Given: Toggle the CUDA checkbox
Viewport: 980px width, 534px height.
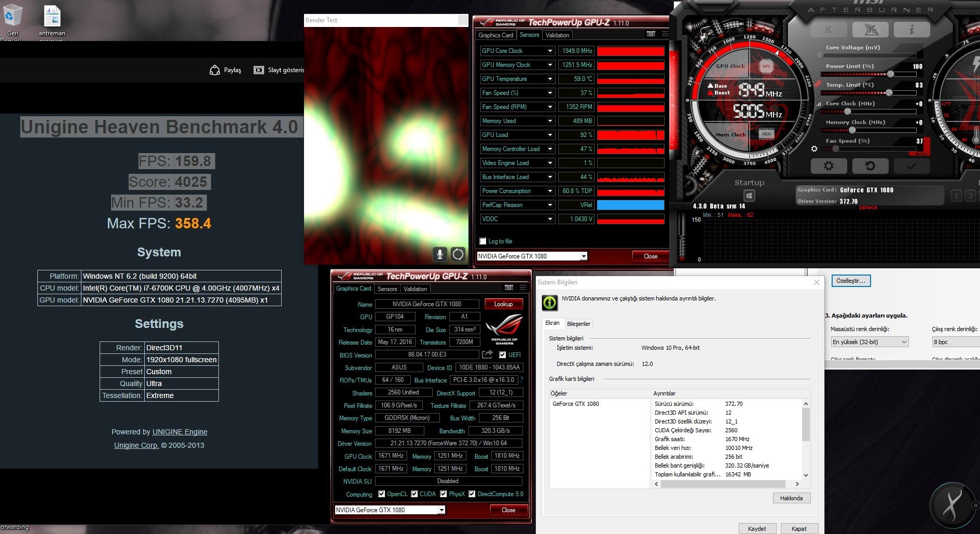Looking at the screenshot, I should tap(415, 494).
